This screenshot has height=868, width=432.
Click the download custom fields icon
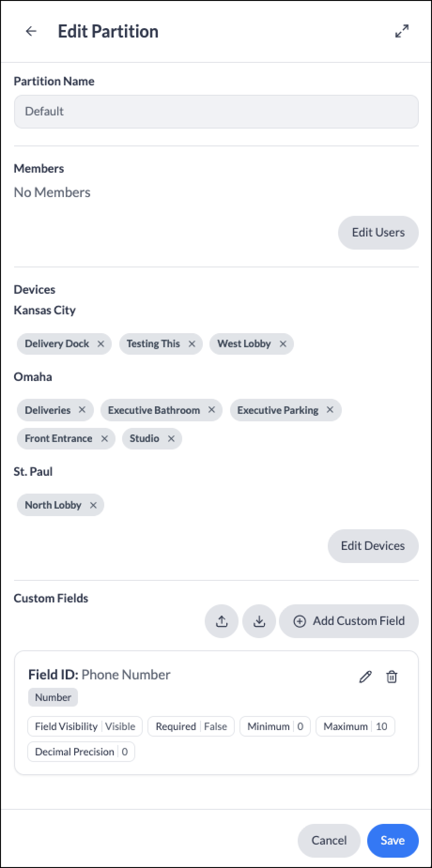coord(259,621)
